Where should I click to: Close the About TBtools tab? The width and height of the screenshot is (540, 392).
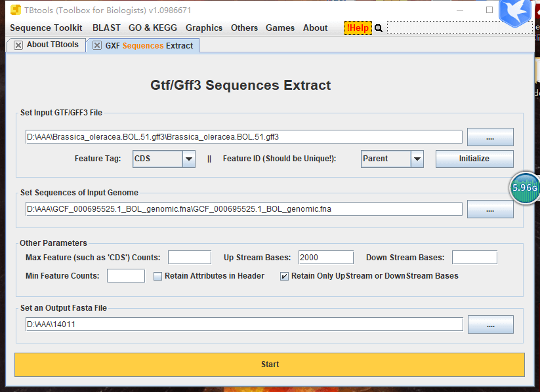coord(18,45)
